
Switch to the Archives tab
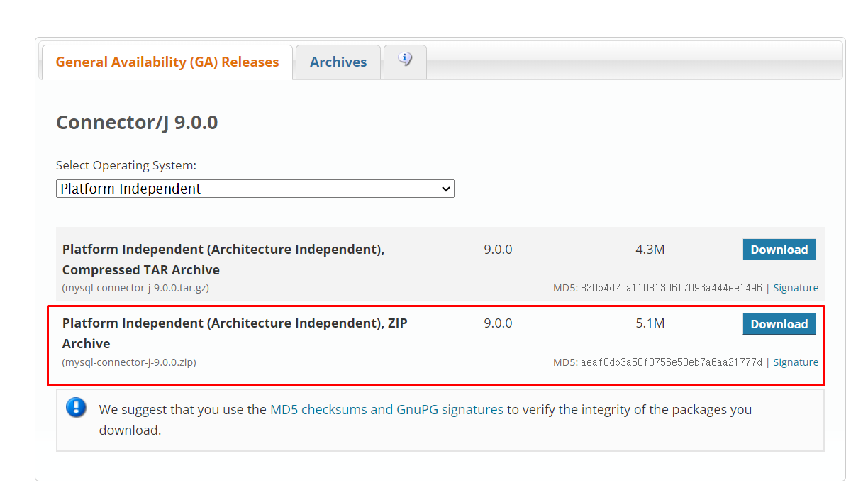[x=338, y=62]
